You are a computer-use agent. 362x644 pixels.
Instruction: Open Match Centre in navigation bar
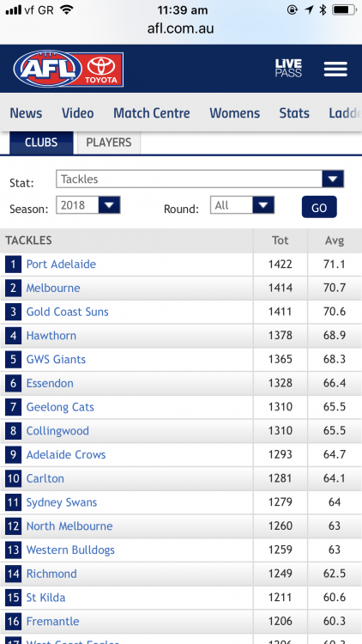coord(152,113)
